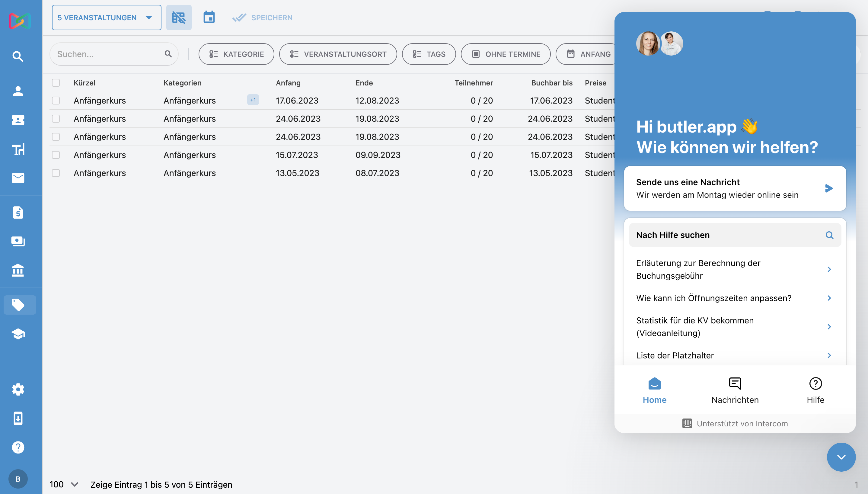The width and height of the screenshot is (868, 494).
Task: Check the row starting 17.06.2023
Action: [x=56, y=101]
